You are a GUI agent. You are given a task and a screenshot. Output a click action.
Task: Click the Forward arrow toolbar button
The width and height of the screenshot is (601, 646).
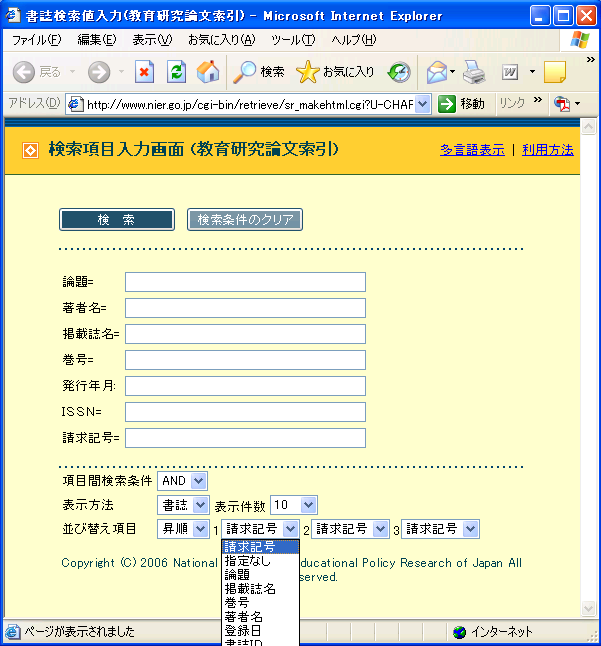coord(99,72)
